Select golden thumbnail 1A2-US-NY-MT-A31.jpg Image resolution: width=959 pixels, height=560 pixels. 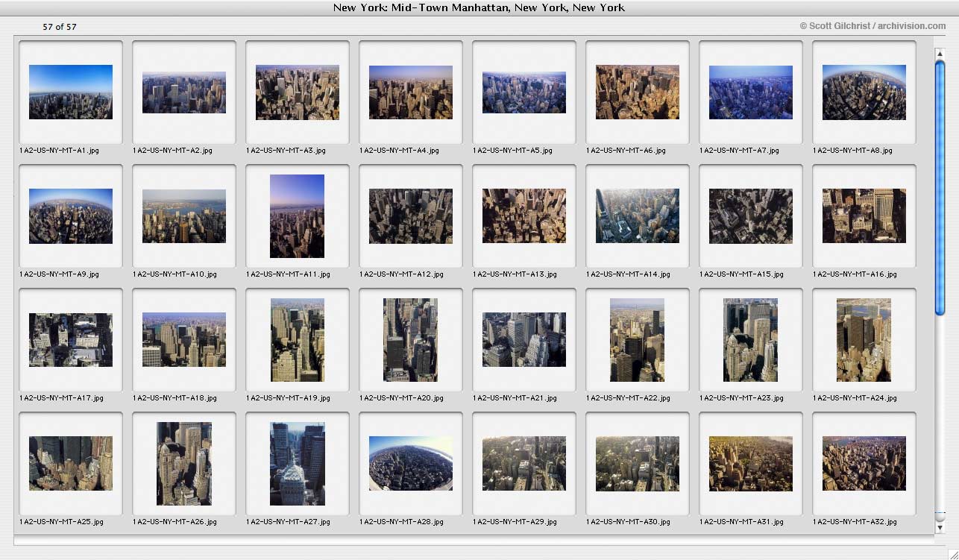(x=751, y=464)
